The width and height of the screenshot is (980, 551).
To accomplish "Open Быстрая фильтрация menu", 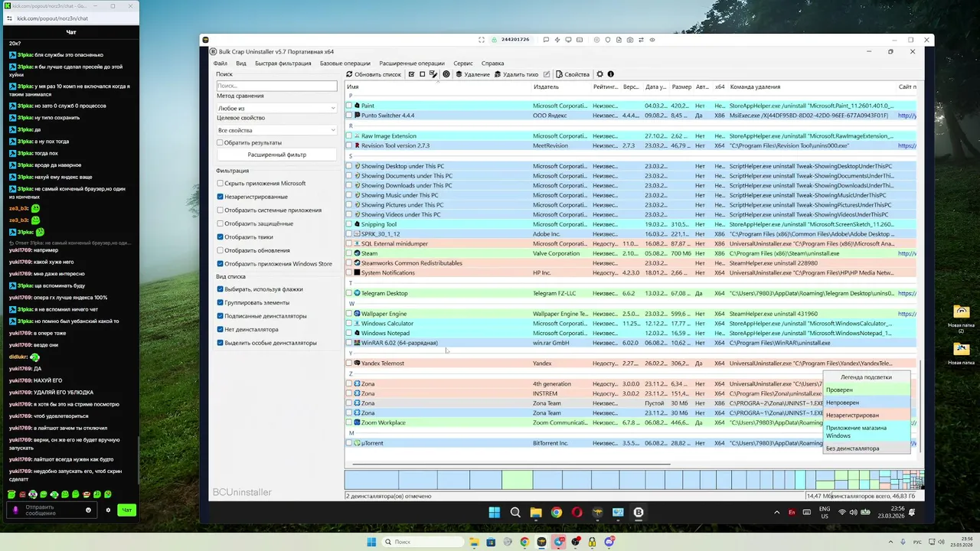I will coord(283,64).
